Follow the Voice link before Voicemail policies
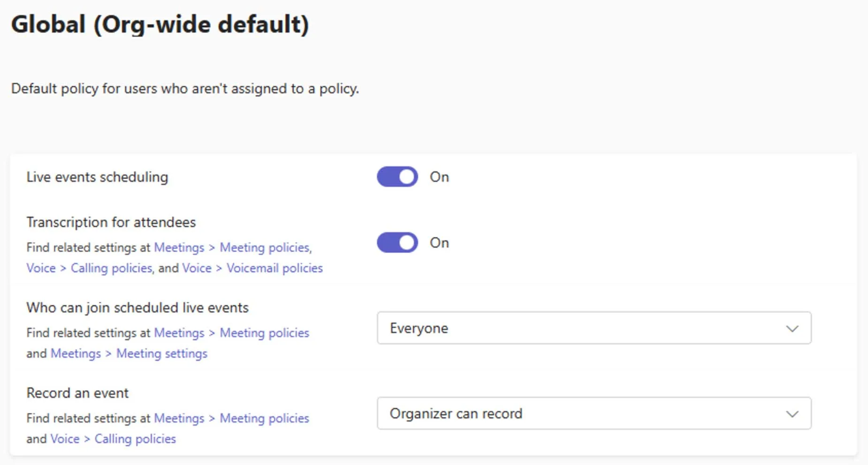The height and width of the screenshot is (465, 868). (x=197, y=268)
